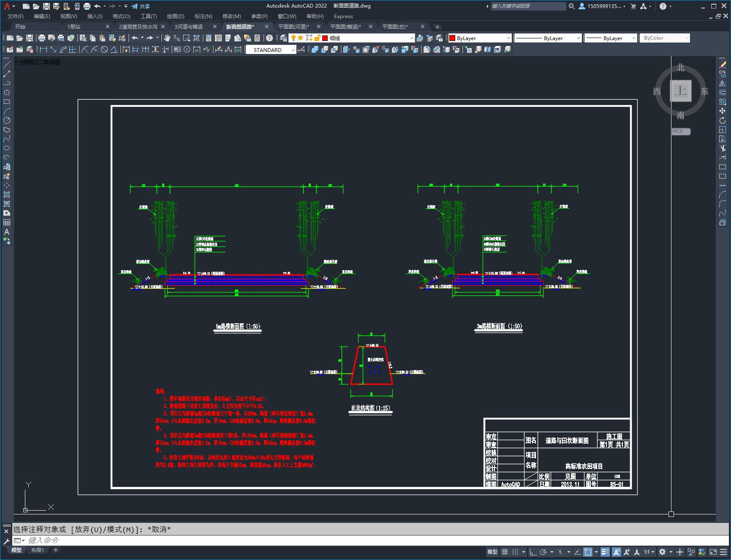The image size is (731, 560).
Task: Add new drawing tab with plus button
Action: pyautogui.click(x=438, y=27)
